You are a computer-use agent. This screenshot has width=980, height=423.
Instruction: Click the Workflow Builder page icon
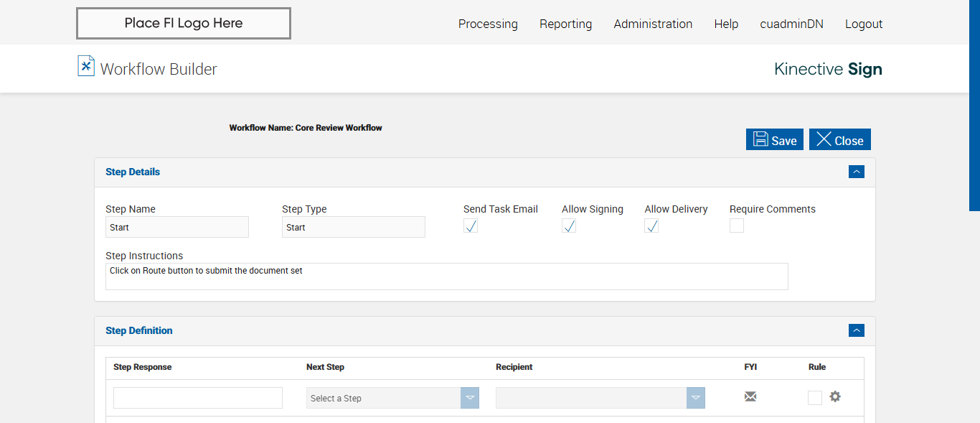86,66
